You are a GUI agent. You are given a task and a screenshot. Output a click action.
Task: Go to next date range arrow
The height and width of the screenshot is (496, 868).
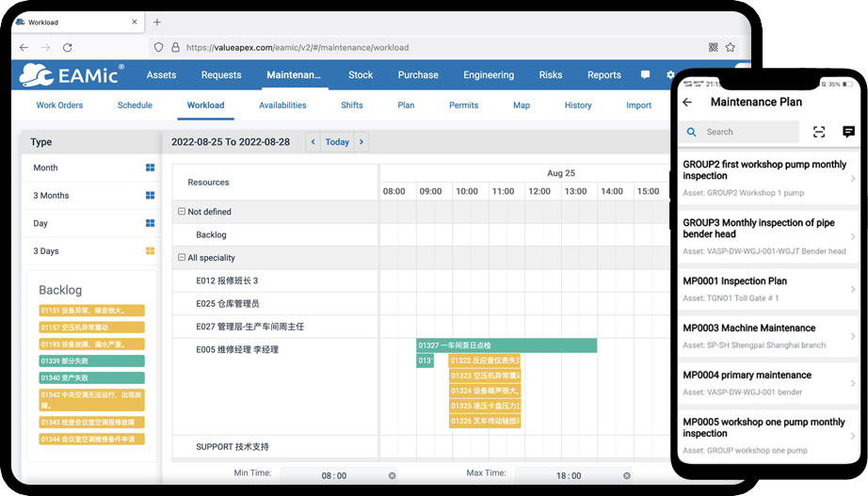click(x=362, y=142)
